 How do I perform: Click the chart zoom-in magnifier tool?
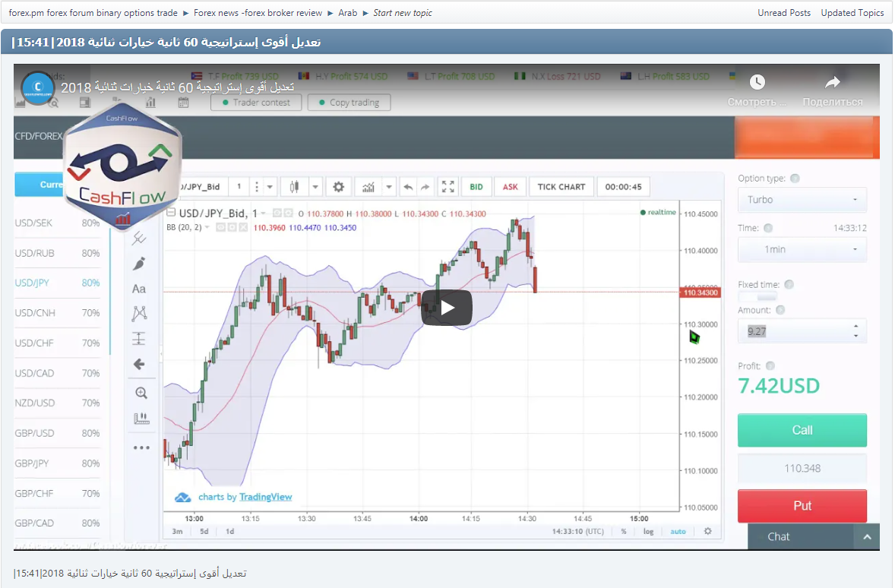[x=141, y=393]
